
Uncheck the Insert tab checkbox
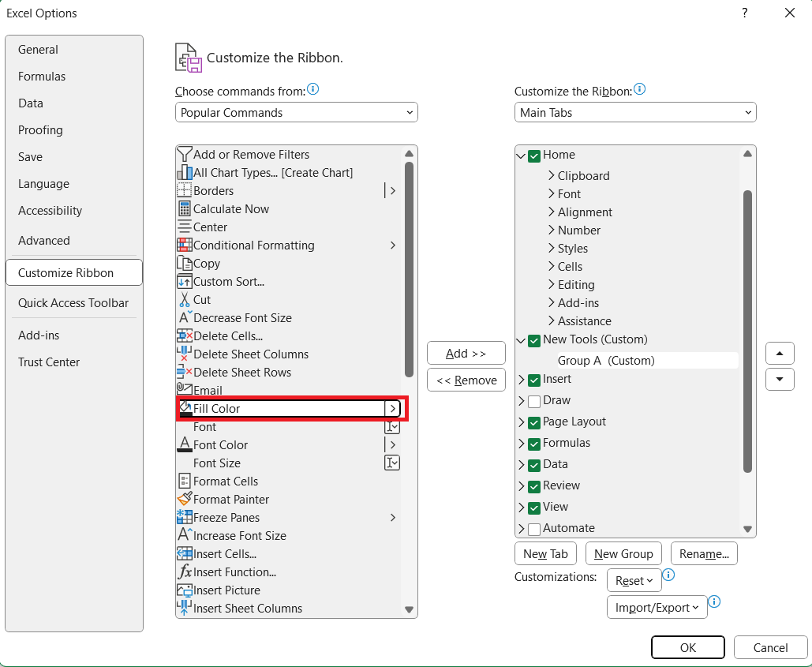click(534, 380)
